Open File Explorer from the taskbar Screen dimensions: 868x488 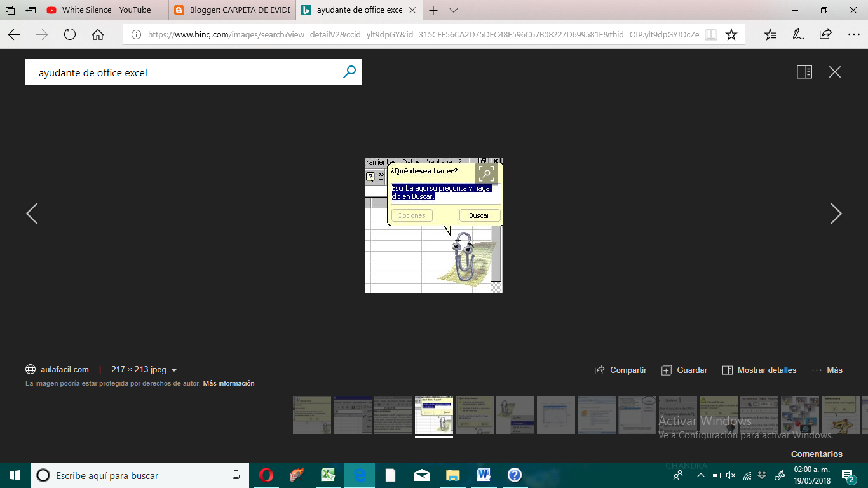pos(452,475)
